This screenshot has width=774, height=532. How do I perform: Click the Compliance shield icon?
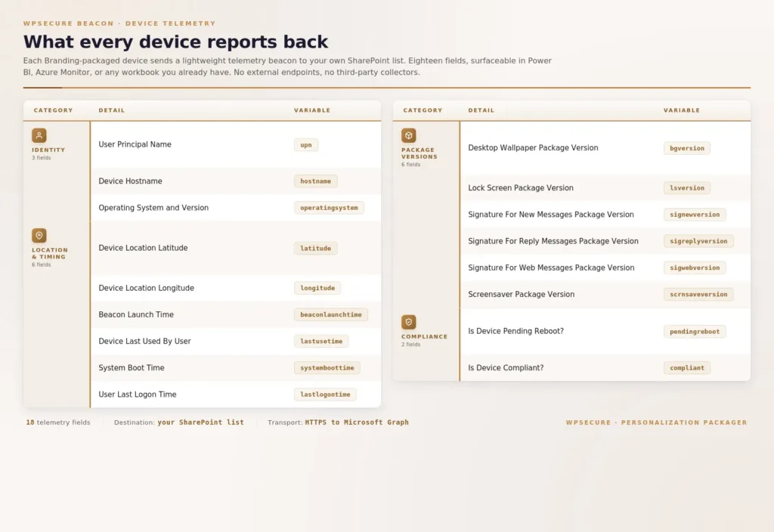[x=409, y=323]
